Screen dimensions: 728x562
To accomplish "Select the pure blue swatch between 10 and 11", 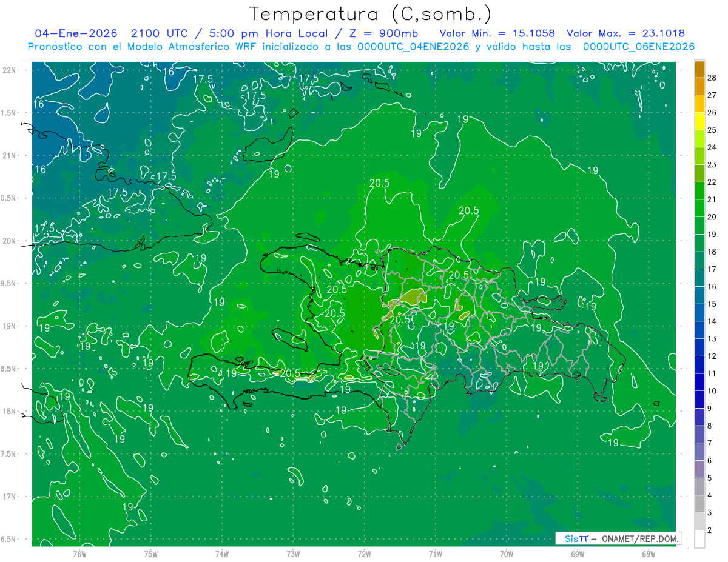I will point(699,382).
